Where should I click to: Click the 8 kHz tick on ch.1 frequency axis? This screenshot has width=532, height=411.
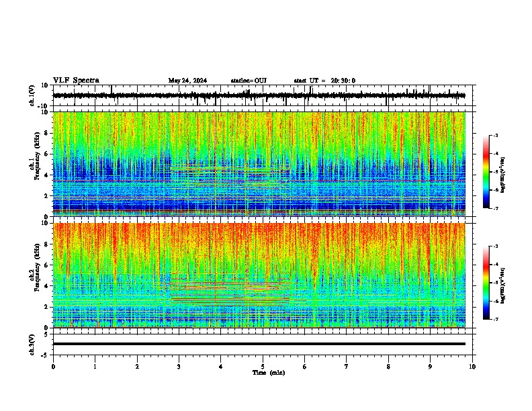[46, 133]
